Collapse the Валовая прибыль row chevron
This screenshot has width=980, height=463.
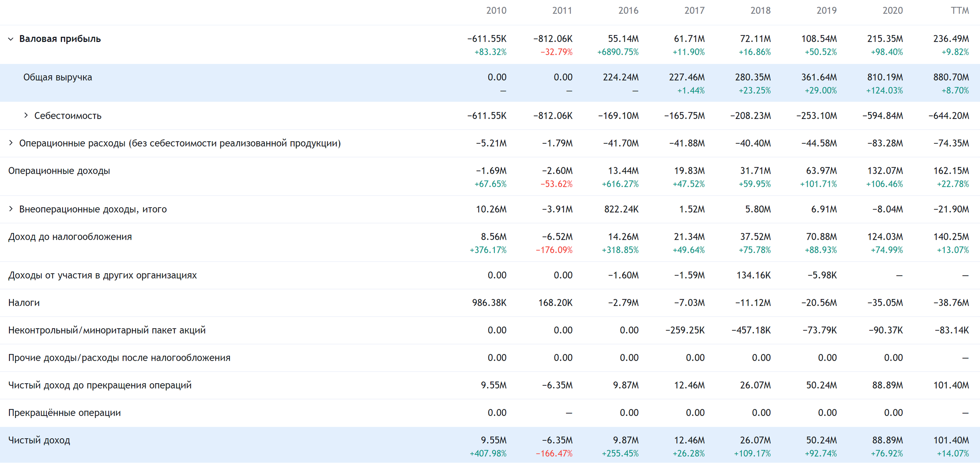coord(11,39)
